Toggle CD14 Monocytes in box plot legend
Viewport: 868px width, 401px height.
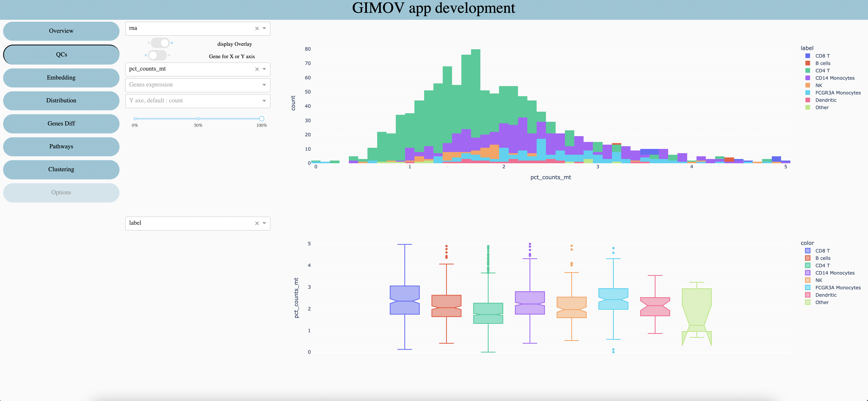pos(830,273)
